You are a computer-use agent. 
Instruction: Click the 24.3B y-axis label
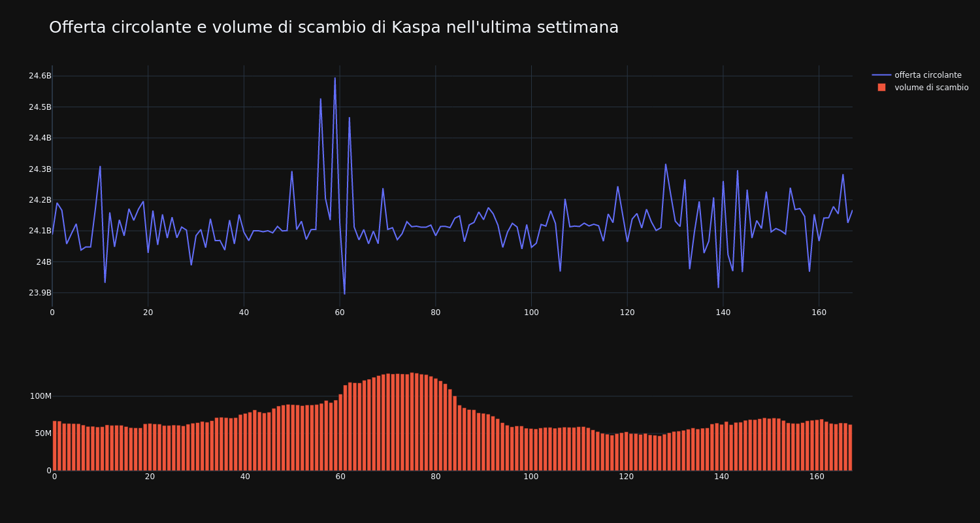(40, 169)
